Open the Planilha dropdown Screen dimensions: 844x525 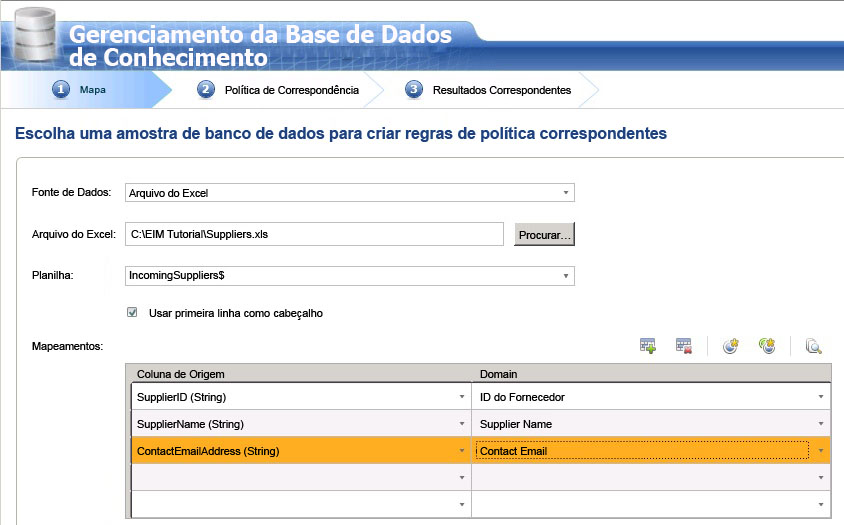click(x=566, y=276)
